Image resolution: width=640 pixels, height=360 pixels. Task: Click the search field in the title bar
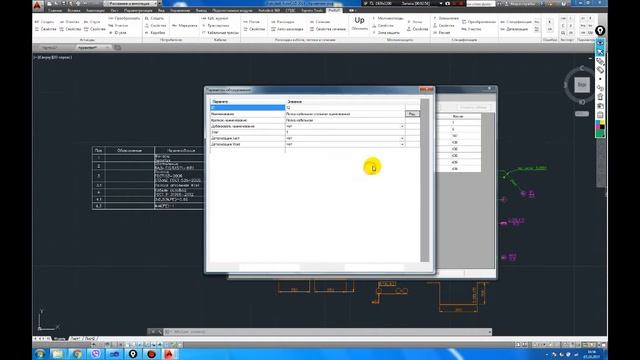(x=480, y=4)
